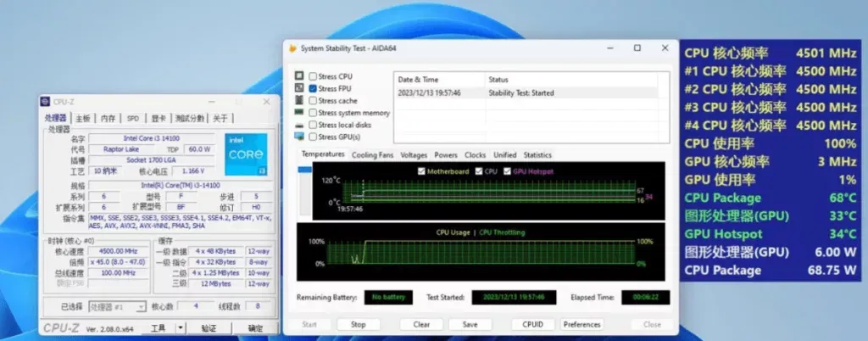Click the RAM module icon beside Stress system memory
The image size is (868, 341).
pyautogui.click(x=299, y=112)
